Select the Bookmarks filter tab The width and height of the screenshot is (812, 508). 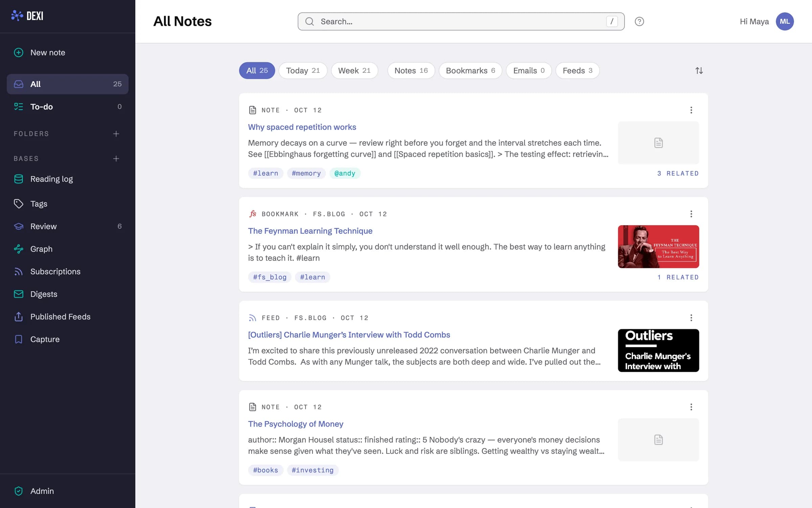(x=470, y=70)
